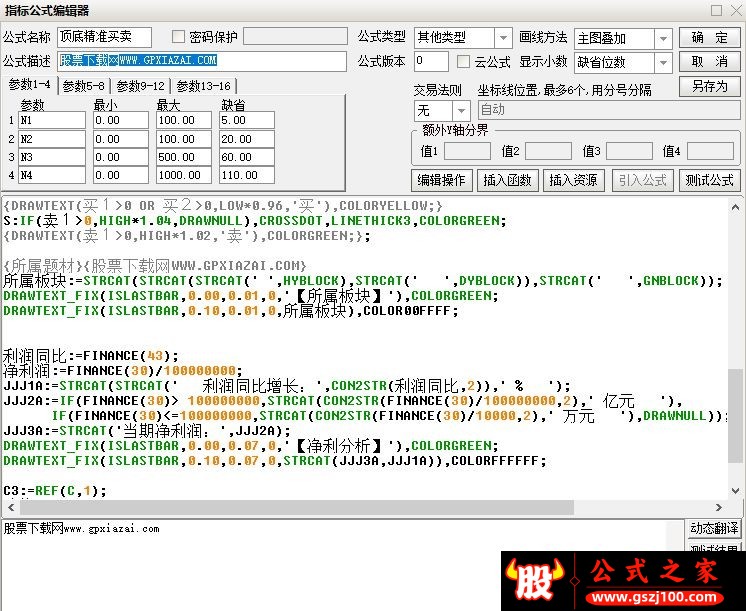Switch to the 参数5-8 tab

pyautogui.click(x=83, y=86)
